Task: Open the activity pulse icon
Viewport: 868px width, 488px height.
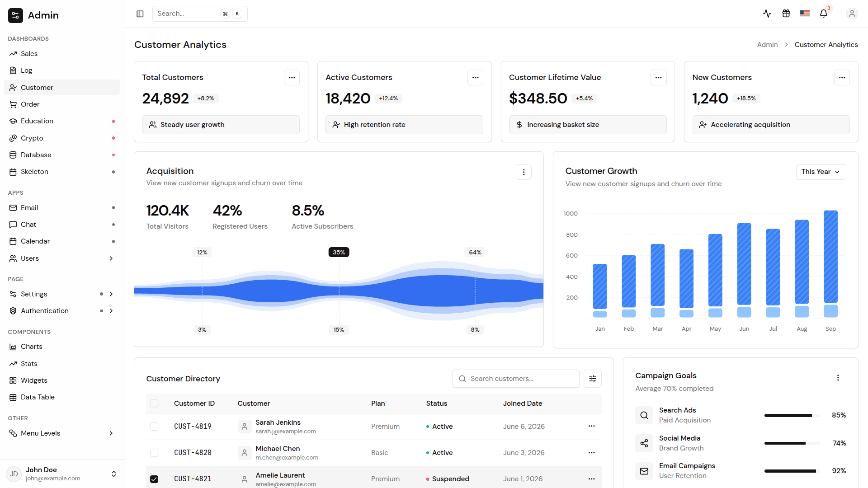Action: tap(767, 14)
